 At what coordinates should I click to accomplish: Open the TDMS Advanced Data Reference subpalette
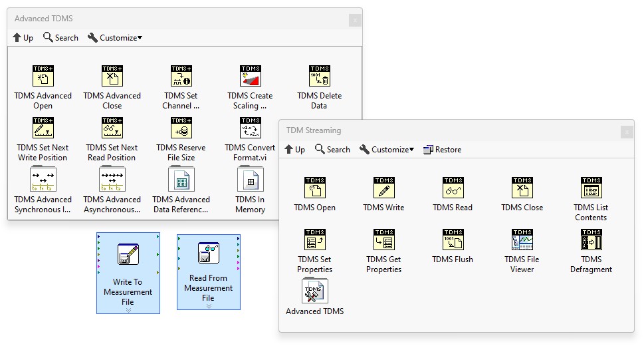tap(181, 179)
